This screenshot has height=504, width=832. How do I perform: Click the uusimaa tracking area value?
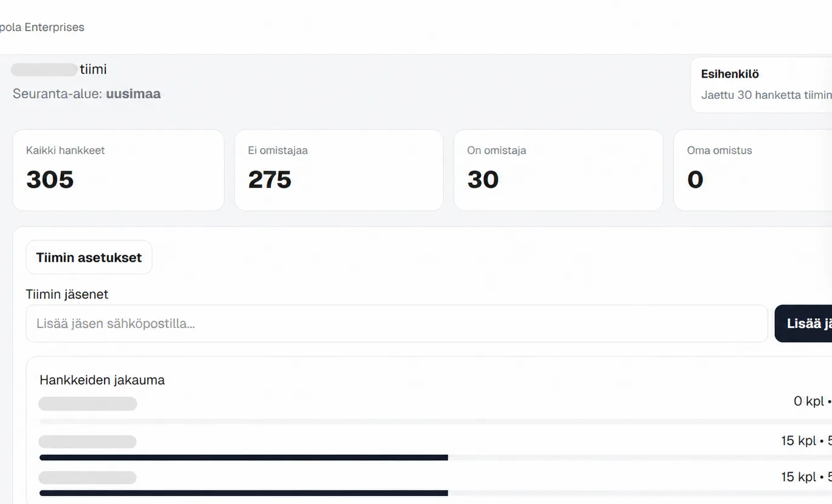(x=133, y=94)
